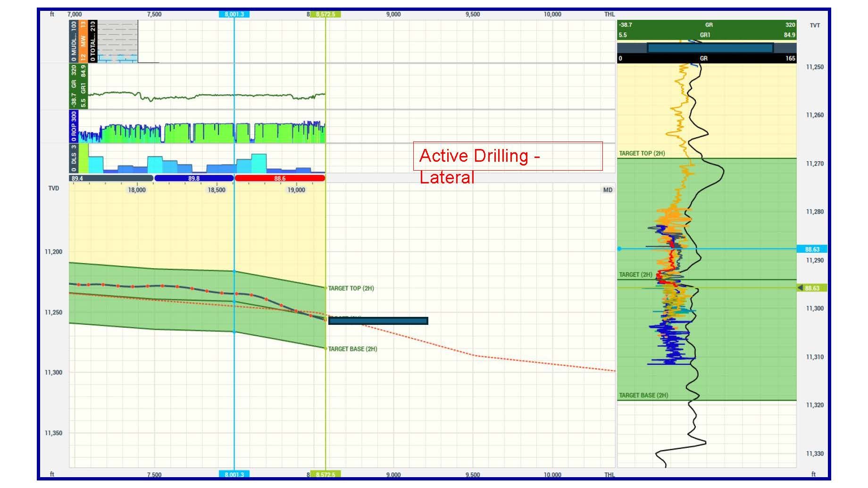This screenshot has height=488, width=868.
Task: Click the black TOTAL gas track header
Action: (x=93, y=41)
